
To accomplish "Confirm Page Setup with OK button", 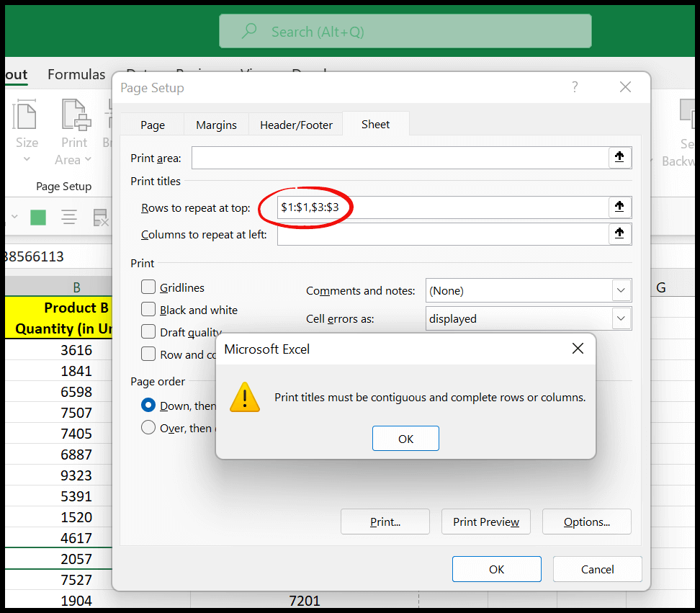I will tap(496, 569).
